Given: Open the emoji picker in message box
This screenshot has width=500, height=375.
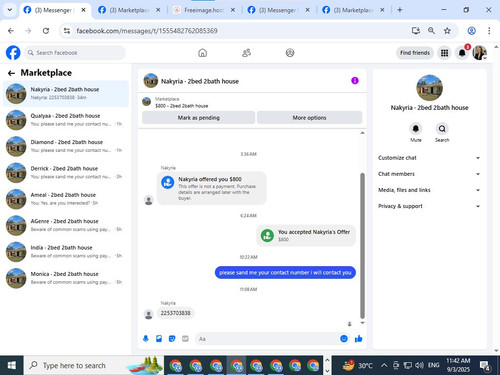Looking at the screenshot, I should coord(344,339).
